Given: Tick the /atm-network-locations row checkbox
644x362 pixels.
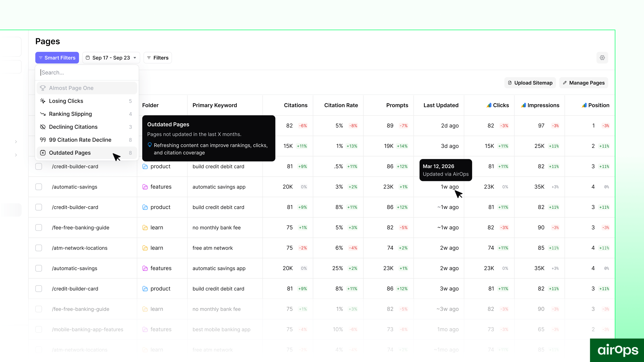Looking at the screenshot, I should (39, 248).
